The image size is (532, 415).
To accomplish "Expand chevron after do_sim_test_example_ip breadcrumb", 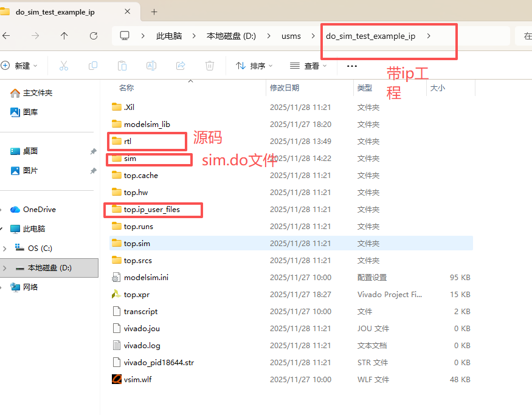I will (429, 36).
